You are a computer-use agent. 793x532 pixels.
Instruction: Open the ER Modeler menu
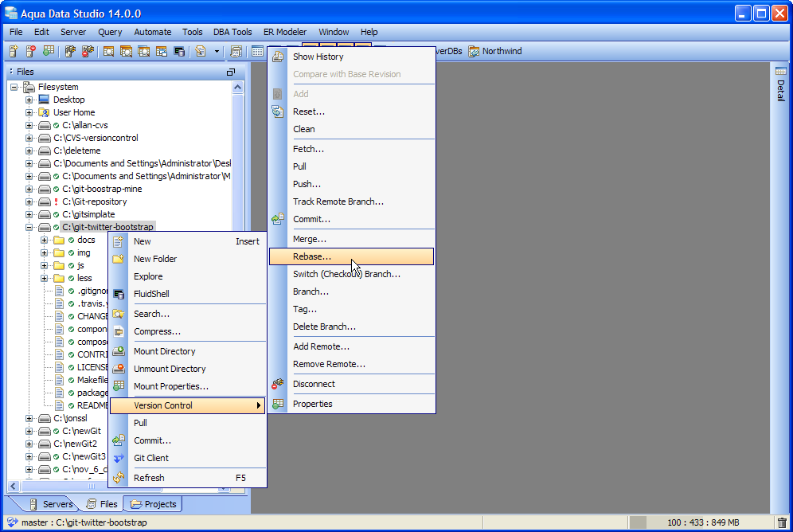(285, 32)
